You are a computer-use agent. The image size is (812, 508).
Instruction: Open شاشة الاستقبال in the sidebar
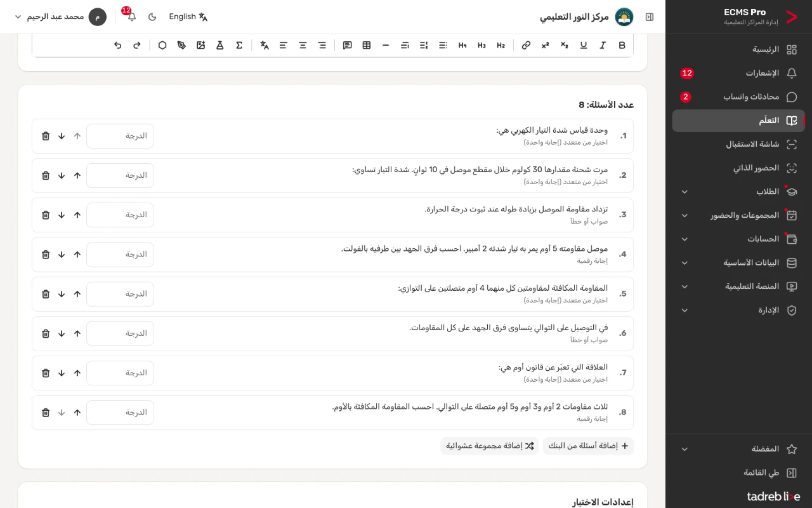pyautogui.click(x=738, y=144)
